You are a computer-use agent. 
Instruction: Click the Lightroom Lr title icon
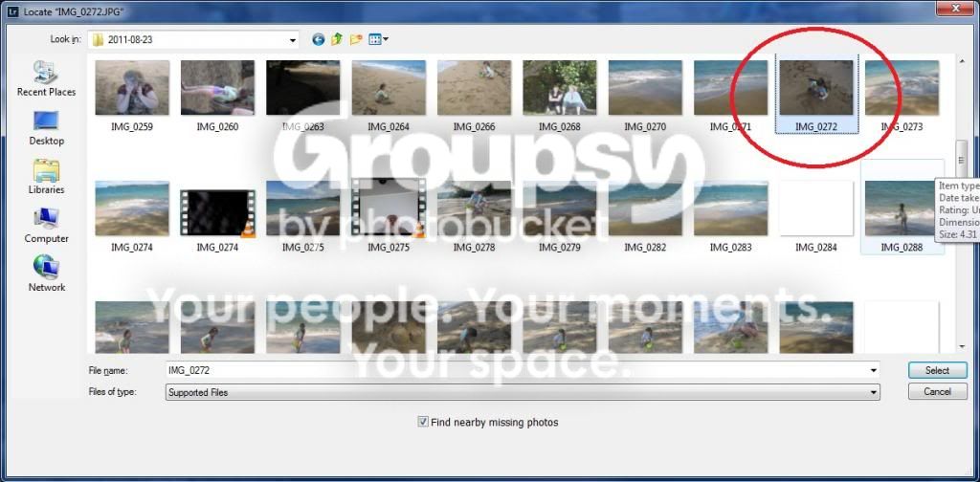point(12,11)
